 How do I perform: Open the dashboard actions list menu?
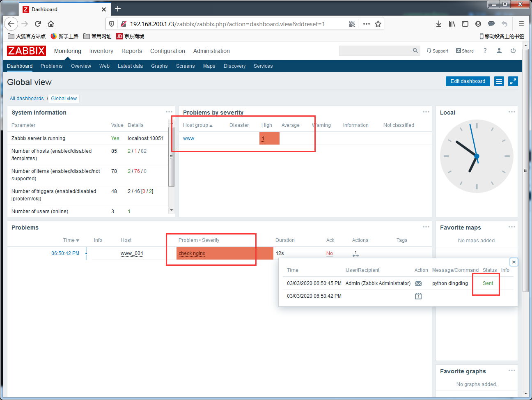[x=499, y=81]
